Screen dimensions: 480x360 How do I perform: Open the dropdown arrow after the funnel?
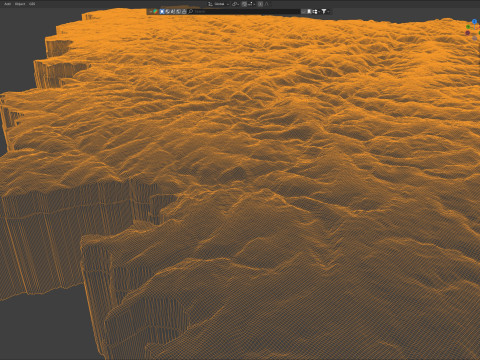tap(329, 12)
